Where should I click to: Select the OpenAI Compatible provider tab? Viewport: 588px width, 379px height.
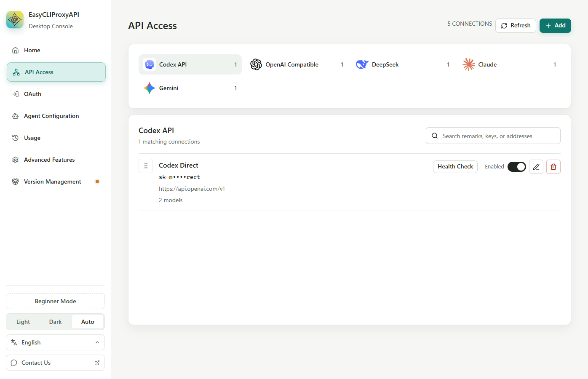point(297,64)
